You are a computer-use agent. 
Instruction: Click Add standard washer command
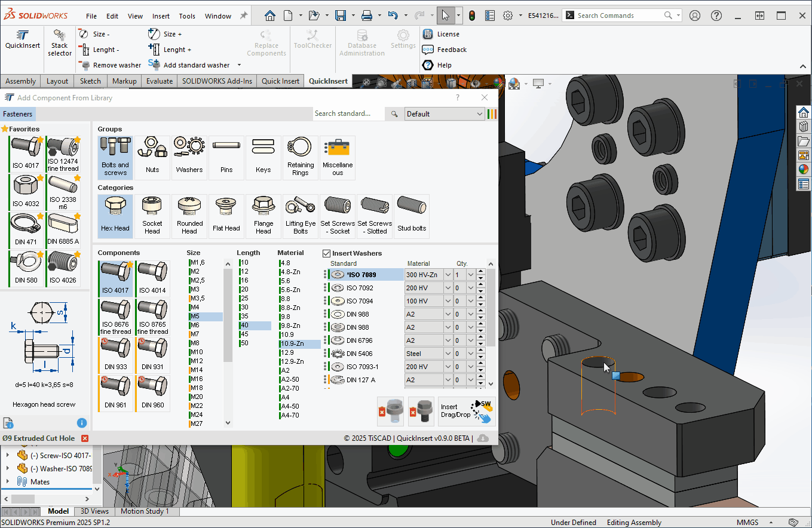pos(189,65)
